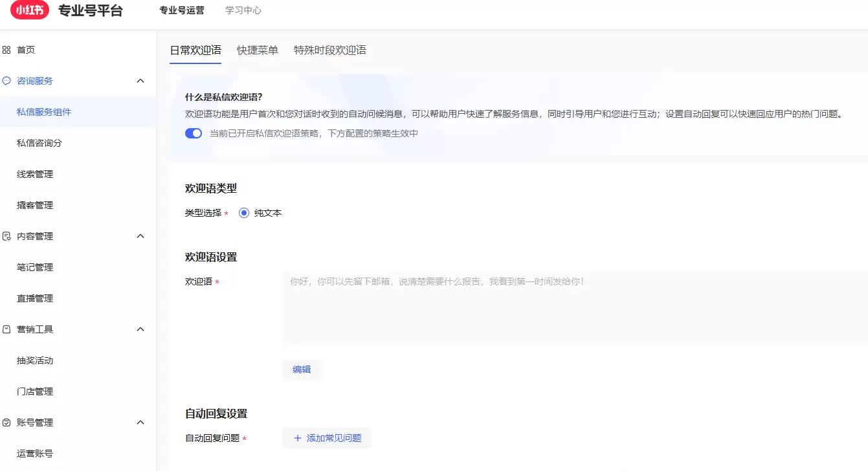Click the 什么是私信欢迎语? heading
The width and height of the screenshot is (868, 471).
coord(223,97)
